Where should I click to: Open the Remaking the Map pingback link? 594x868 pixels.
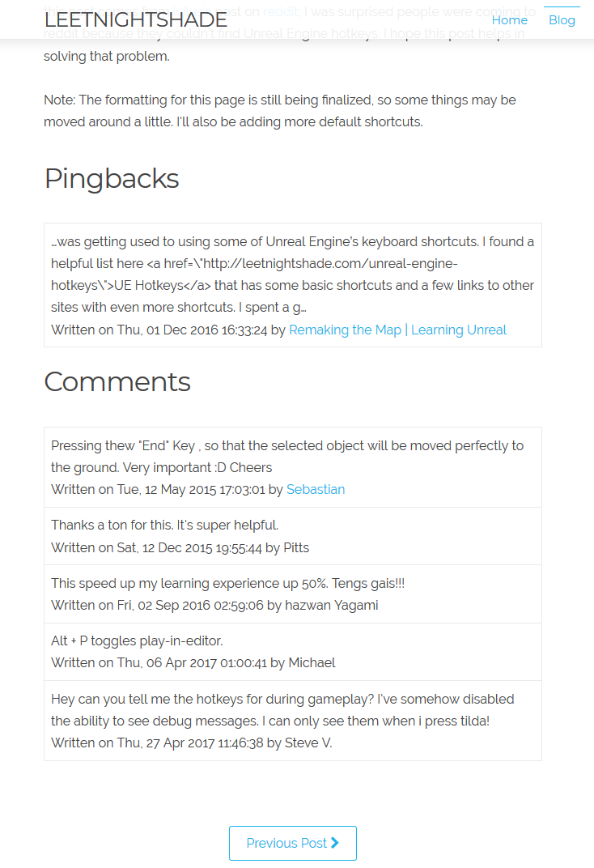tap(397, 330)
